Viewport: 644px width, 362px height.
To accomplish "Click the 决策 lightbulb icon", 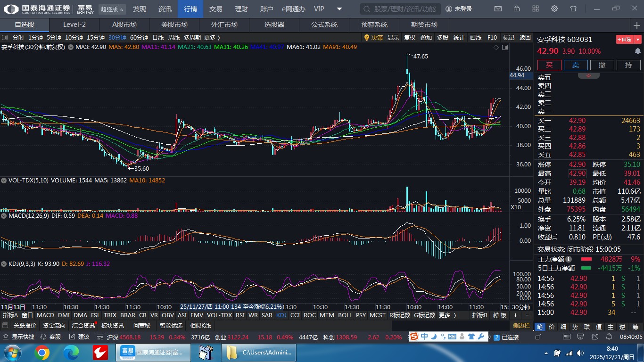I will [367, 38].
